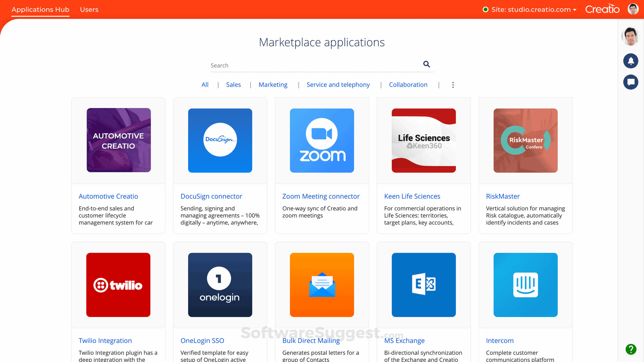This screenshot has height=362, width=644.
Task: Switch to the Users section
Action: (x=89, y=9)
